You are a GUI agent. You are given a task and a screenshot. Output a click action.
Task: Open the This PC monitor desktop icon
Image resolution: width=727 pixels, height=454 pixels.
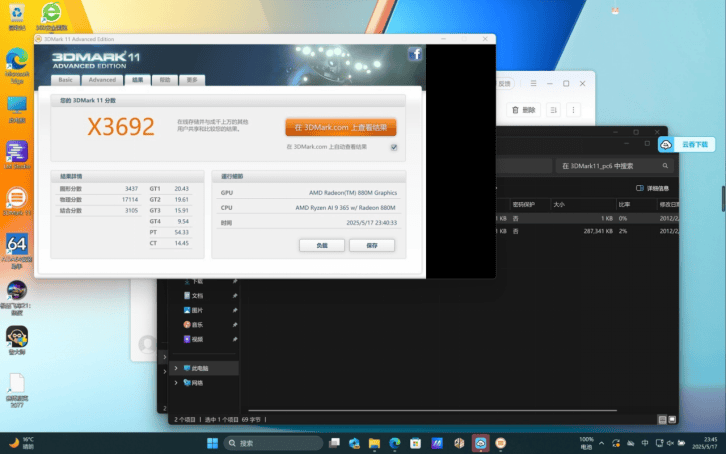[17, 109]
